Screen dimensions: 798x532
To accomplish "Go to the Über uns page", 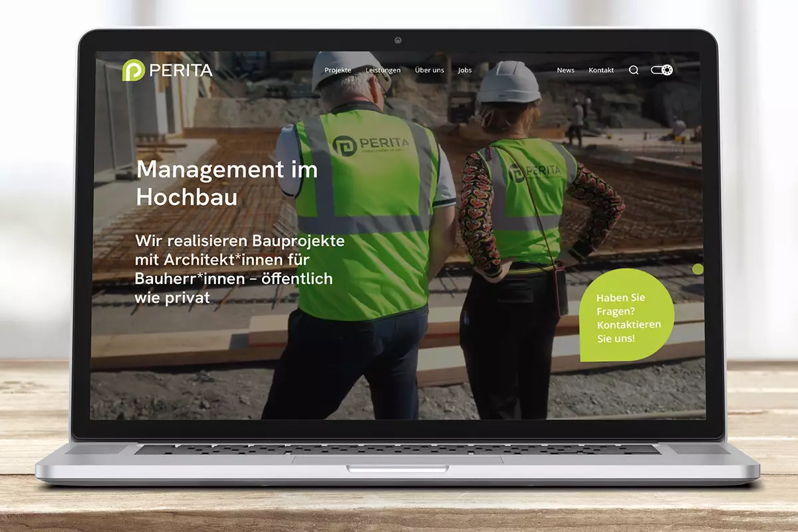I will tap(429, 70).
